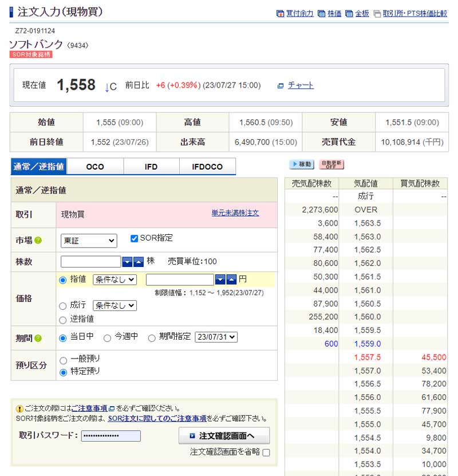
Task: Open the ご注意事項 link
Action: point(89,408)
